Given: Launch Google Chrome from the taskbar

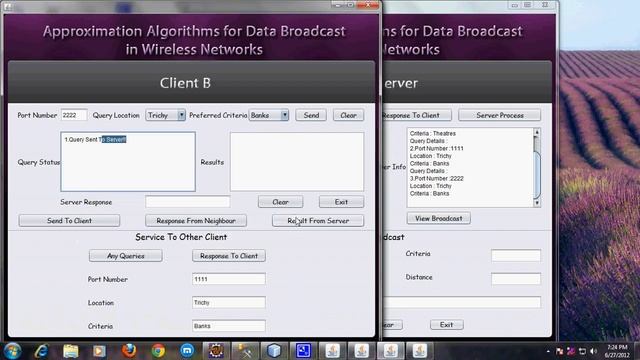Looking at the screenshot, I should point(158,351).
